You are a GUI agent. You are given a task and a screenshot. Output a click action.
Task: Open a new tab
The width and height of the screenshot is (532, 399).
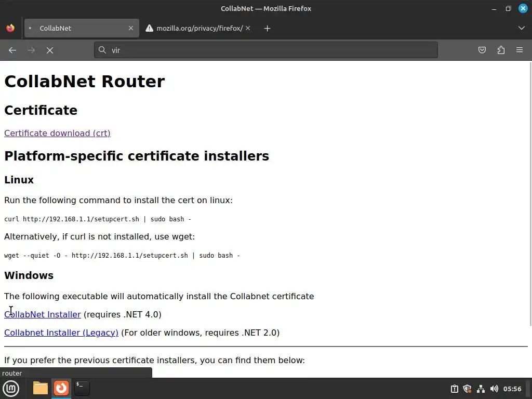(x=268, y=29)
